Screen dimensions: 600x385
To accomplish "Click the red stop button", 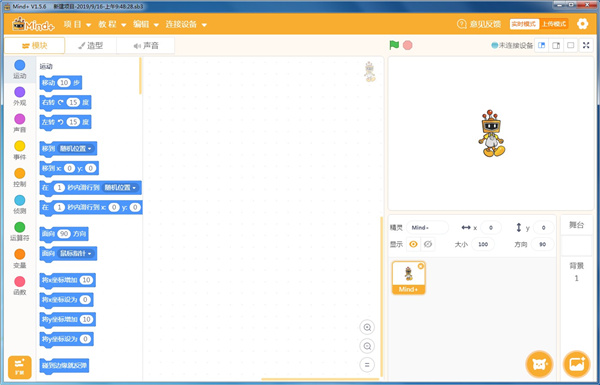I will click(408, 45).
